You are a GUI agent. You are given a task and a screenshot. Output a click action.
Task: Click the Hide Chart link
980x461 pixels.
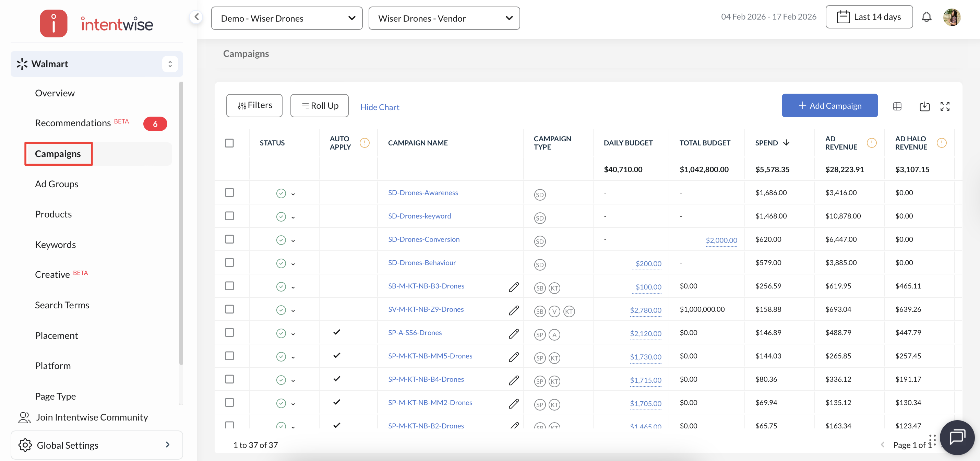pyautogui.click(x=379, y=107)
